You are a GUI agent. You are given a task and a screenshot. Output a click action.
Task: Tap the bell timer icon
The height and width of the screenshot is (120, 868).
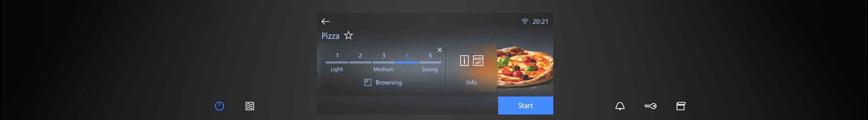(620, 106)
